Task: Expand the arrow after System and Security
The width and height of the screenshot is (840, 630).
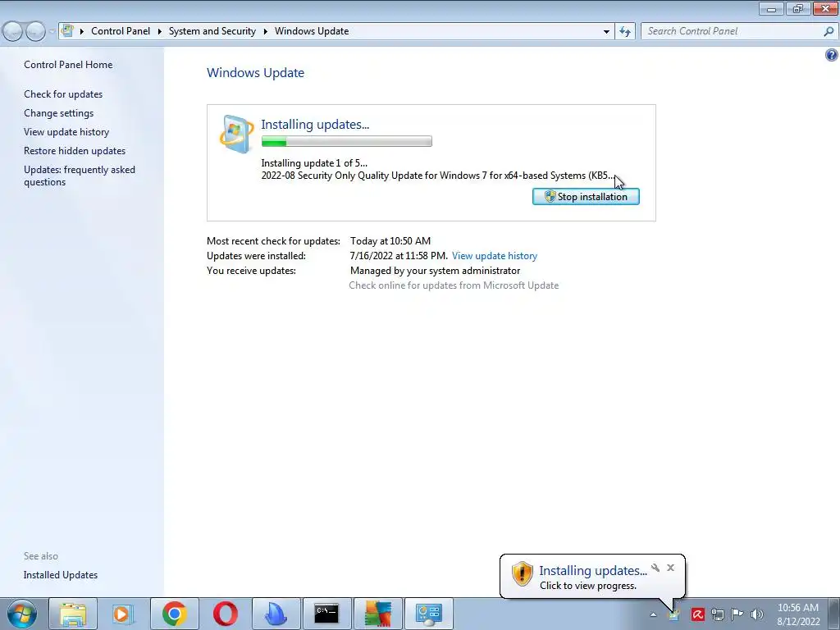Action: 265,31
